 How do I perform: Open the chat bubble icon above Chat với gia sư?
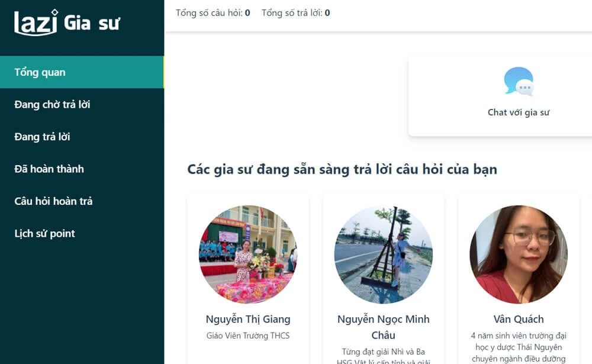[518, 81]
